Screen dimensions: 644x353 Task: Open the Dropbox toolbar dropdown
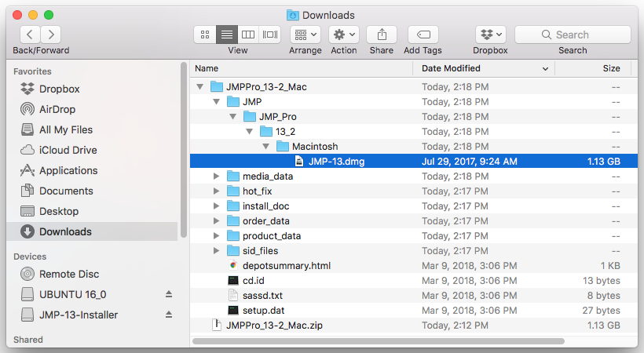[491, 35]
